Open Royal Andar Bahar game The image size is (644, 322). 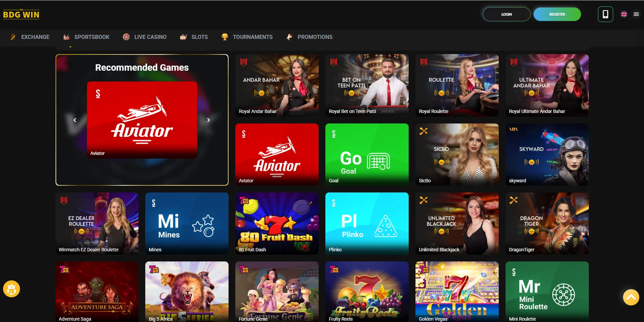277,85
